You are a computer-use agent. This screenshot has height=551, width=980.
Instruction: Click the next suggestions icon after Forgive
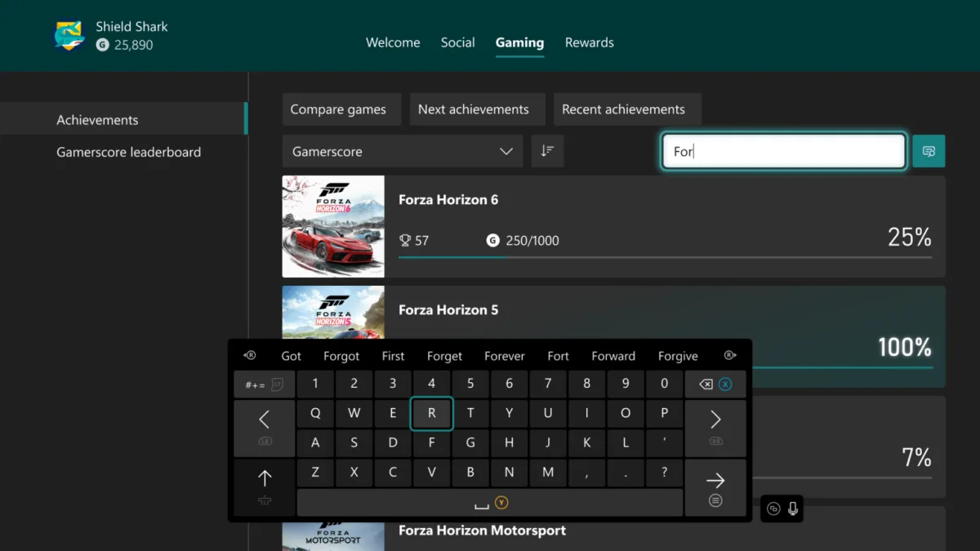tap(730, 356)
